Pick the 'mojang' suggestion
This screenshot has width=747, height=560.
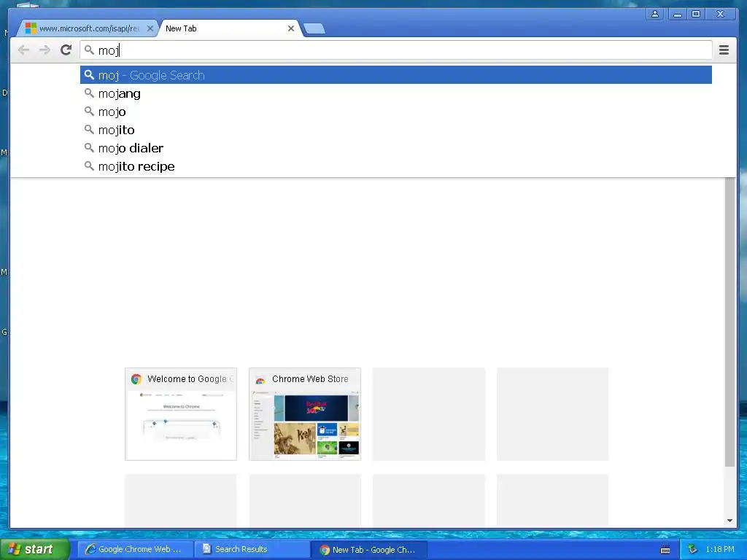click(396, 93)
